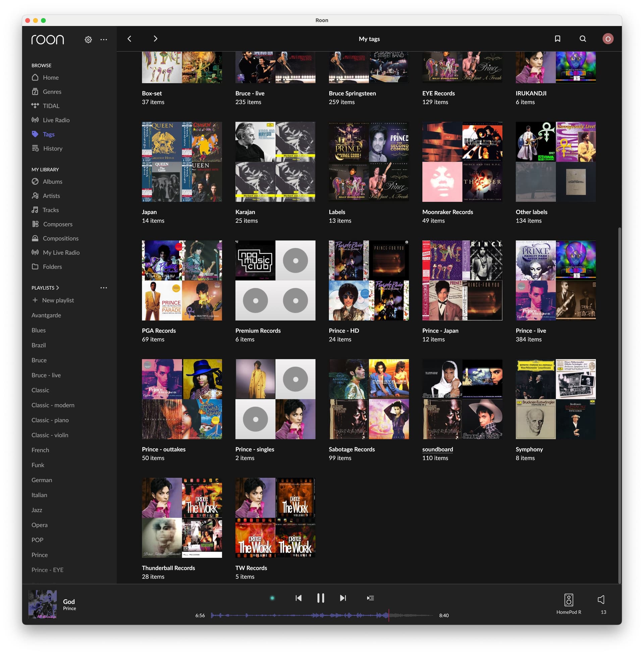Go forward with the right arrow
This screenshot has height=654, width=644.
tap(155, 39)
